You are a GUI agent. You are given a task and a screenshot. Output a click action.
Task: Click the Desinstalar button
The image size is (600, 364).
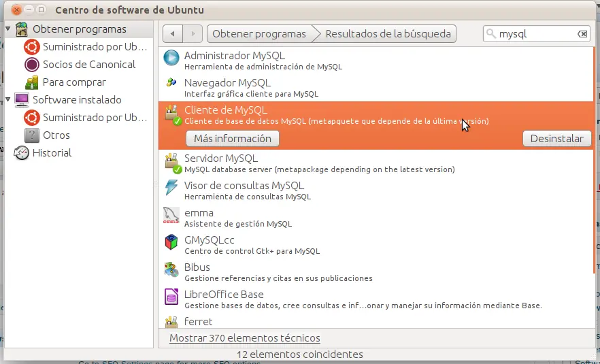click(556, 139)
